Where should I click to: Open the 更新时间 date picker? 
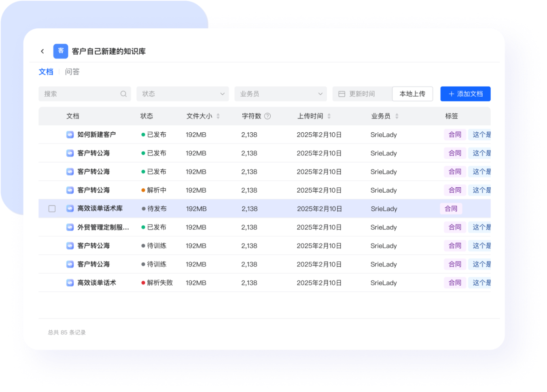(361, 94)
